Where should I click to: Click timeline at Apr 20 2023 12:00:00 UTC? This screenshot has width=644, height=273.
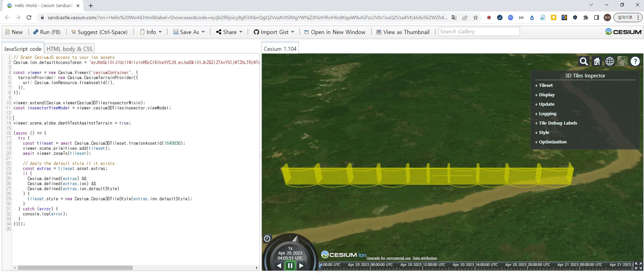pyautogui.click(x=422, y=265)
